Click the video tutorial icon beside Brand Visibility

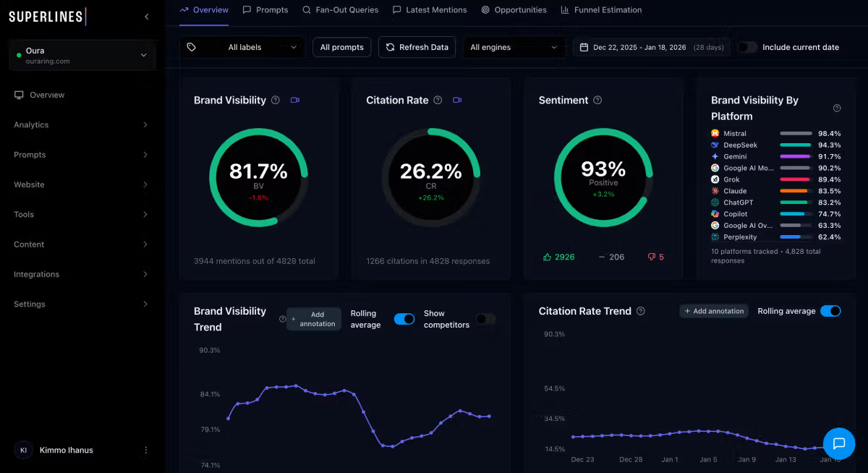tap(294, 101)
